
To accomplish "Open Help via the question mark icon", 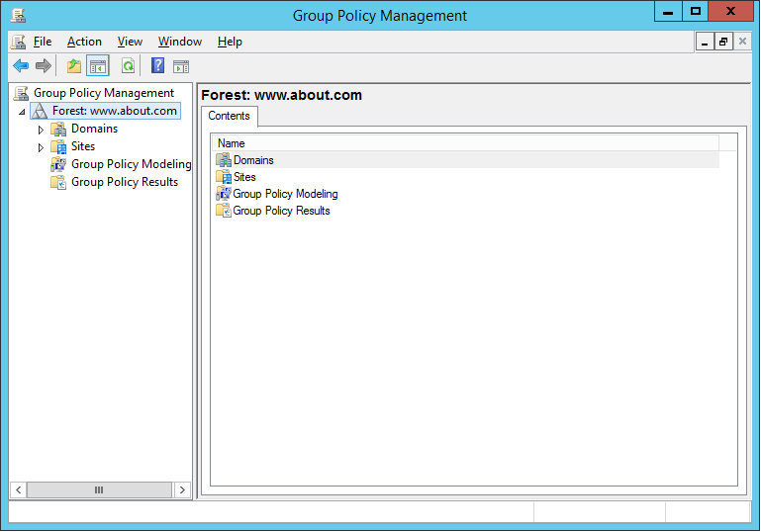I will 157,65.
